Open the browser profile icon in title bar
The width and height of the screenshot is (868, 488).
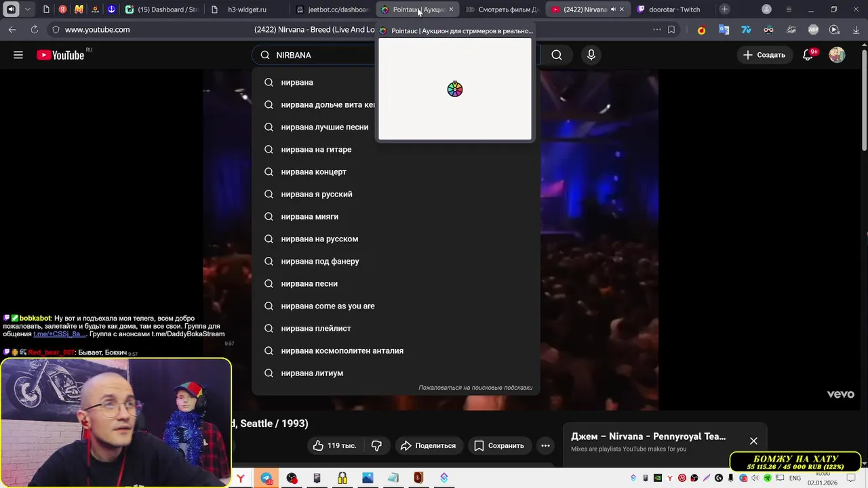766,9
